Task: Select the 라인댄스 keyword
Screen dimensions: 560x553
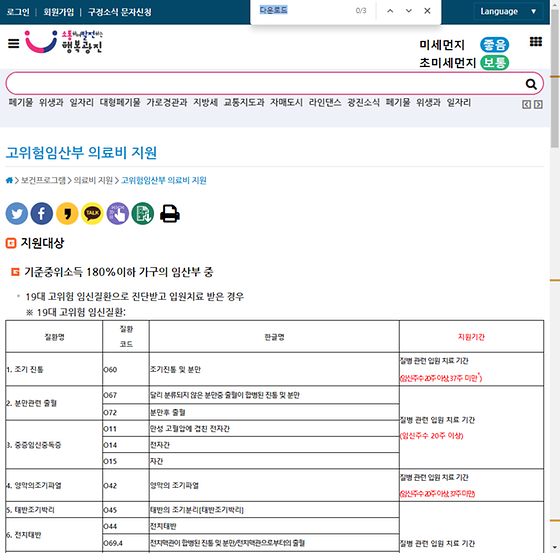Action: click(325, 103)
